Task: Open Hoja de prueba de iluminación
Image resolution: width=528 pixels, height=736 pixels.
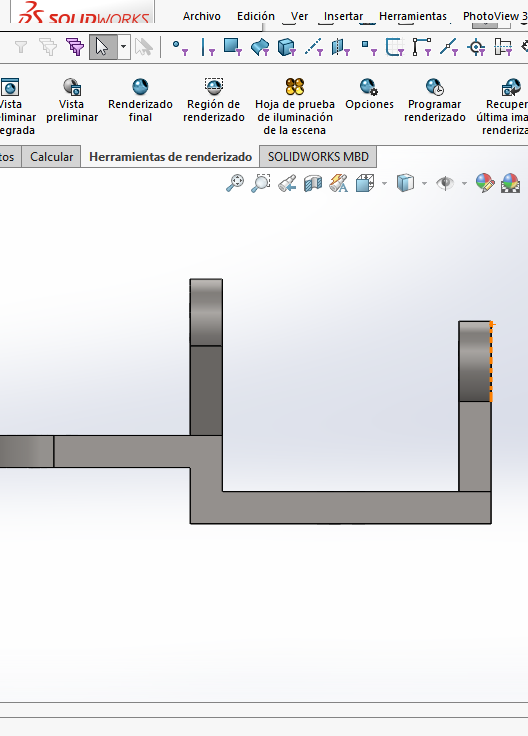Action: pos(295,107)
